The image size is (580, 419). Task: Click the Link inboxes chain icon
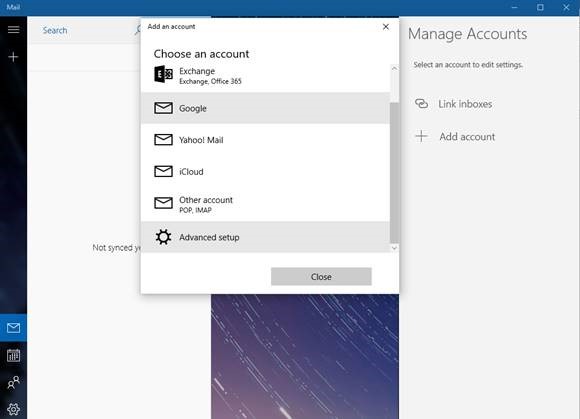pyautogui.click(x=421, y=104)
